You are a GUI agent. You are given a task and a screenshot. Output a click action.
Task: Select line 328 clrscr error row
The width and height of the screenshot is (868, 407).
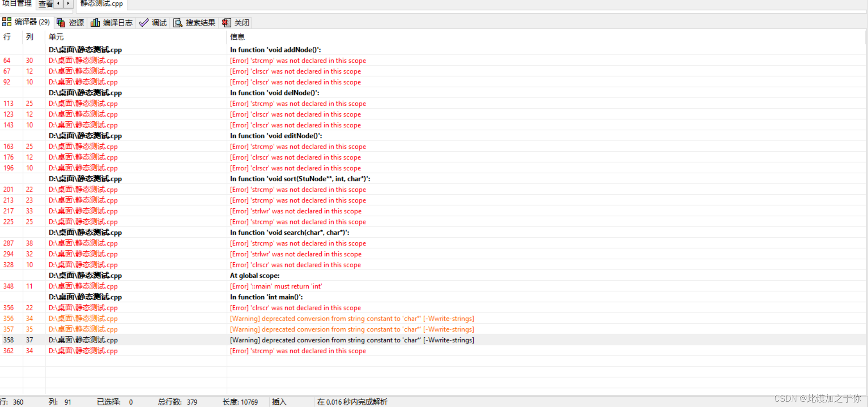tap(433, 265)
